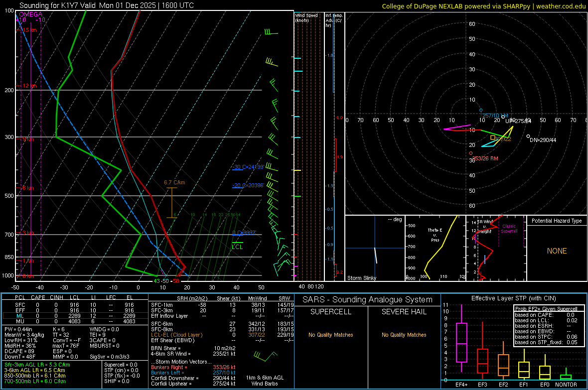Screen dimensions: 588x390
Task: Click the 1km & 6km AGL wind barb icon
Action: coord(265,356)
